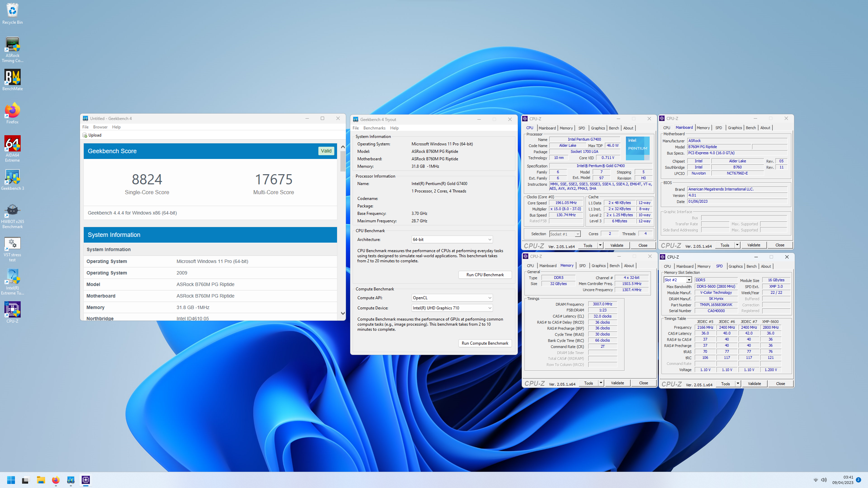Click the XMP-5600 timings column header
The height and width of the screenshot is (488, 868).
click(x=770, y=322)
